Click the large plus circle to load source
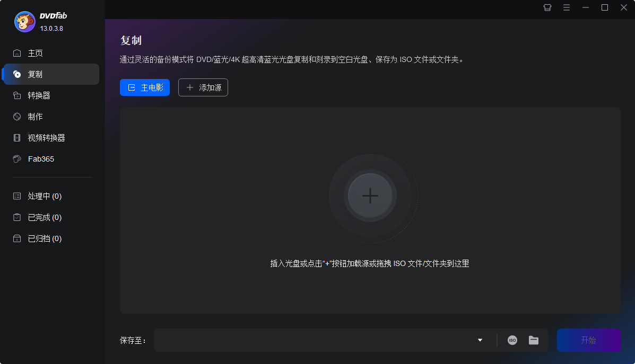 [370, 196]
